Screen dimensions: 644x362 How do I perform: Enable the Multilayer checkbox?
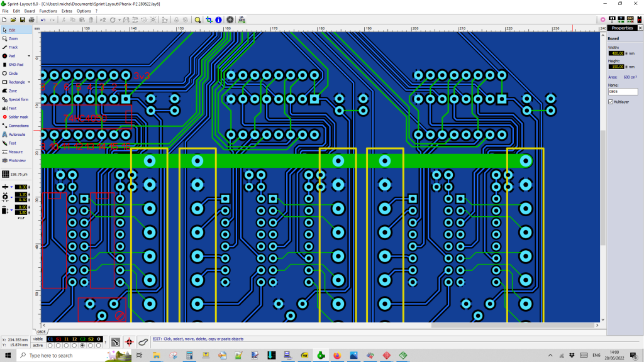(610, 101)
